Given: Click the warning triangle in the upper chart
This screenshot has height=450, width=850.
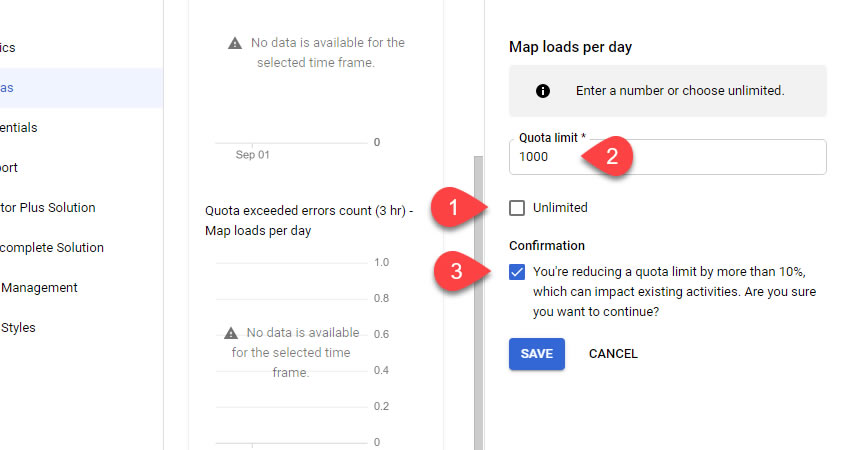Looking at the screenshot, I should click(234, 43).
